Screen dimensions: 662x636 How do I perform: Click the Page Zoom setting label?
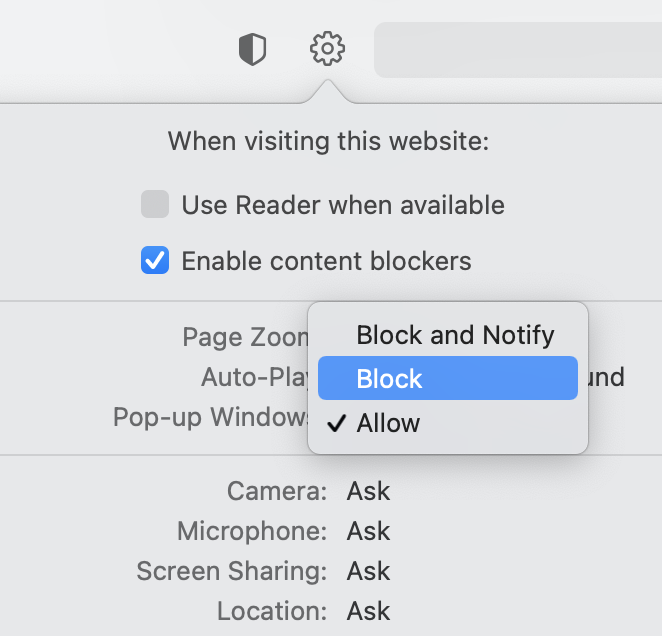click(245, 337)
